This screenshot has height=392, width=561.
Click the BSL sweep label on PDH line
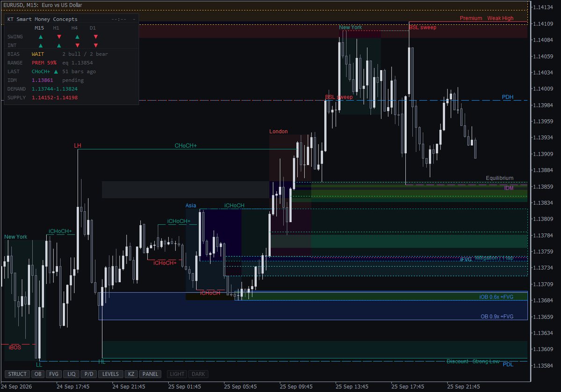click(x=339, y=97)
